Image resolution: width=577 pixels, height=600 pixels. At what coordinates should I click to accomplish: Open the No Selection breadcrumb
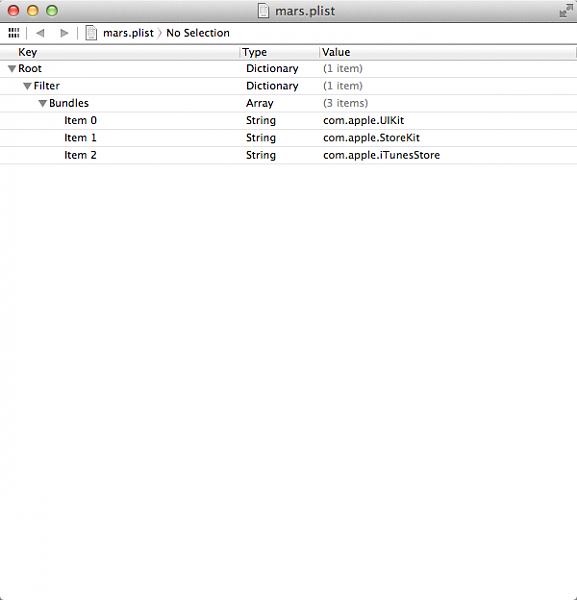click(198, 33)
